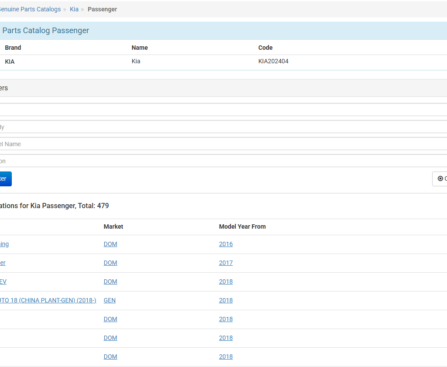
Task: Open the model link ending in EV
Action: (3, 282)
